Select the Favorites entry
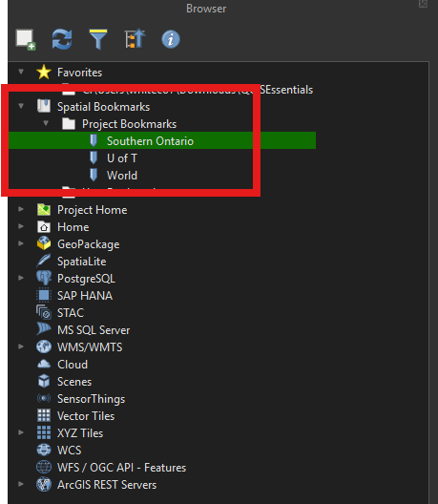This screenshot has height=504, width=438. 80,73
